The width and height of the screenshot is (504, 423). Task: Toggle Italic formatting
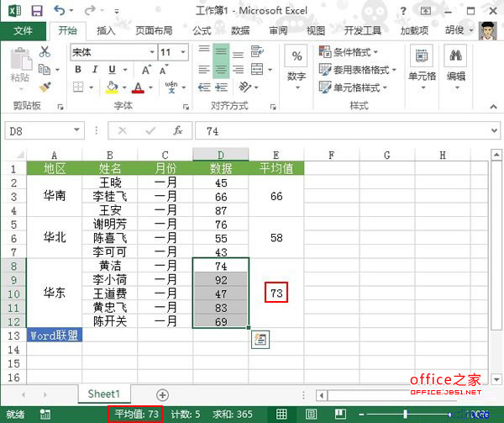point(95,70)
